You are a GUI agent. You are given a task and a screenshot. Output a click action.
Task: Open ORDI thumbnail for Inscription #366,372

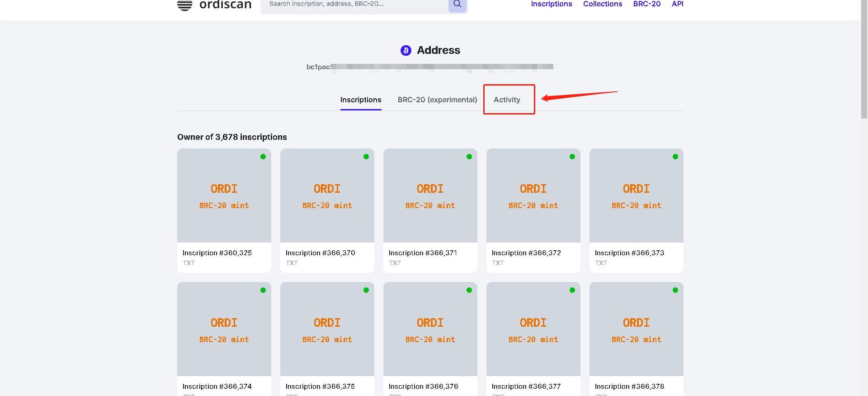[533, 196]
